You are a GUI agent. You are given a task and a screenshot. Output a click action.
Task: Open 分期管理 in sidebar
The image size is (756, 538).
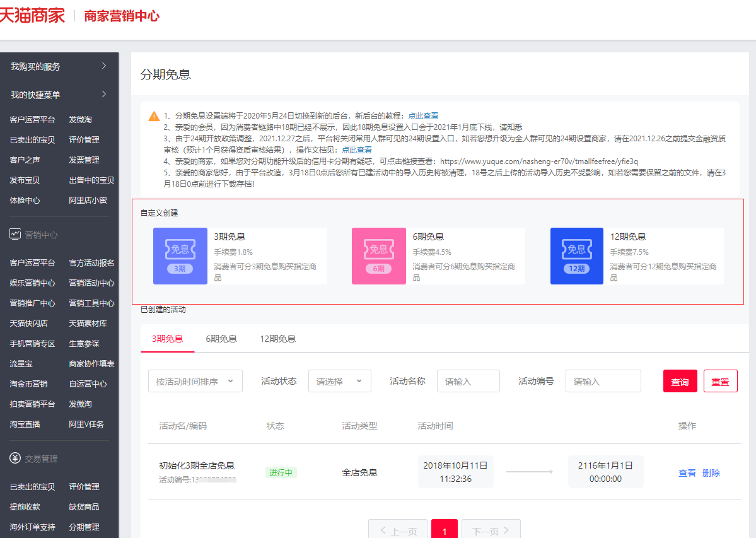pos(84,527)
